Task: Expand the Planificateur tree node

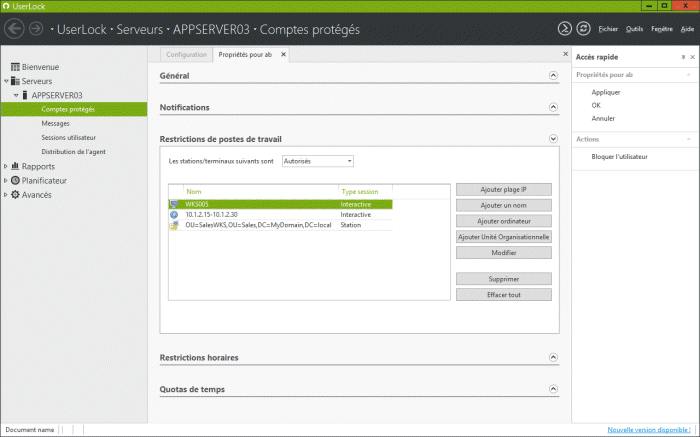Action: (x=6, y=180)
